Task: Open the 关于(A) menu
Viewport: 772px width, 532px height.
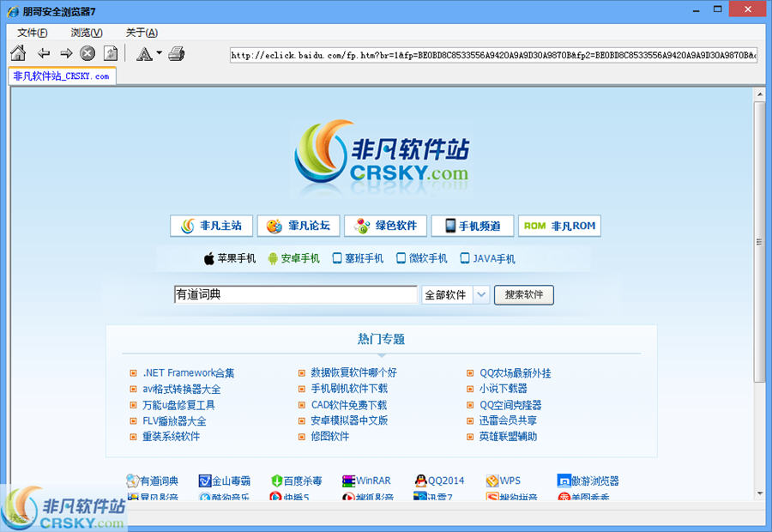Action: click(x=142, y=33)
